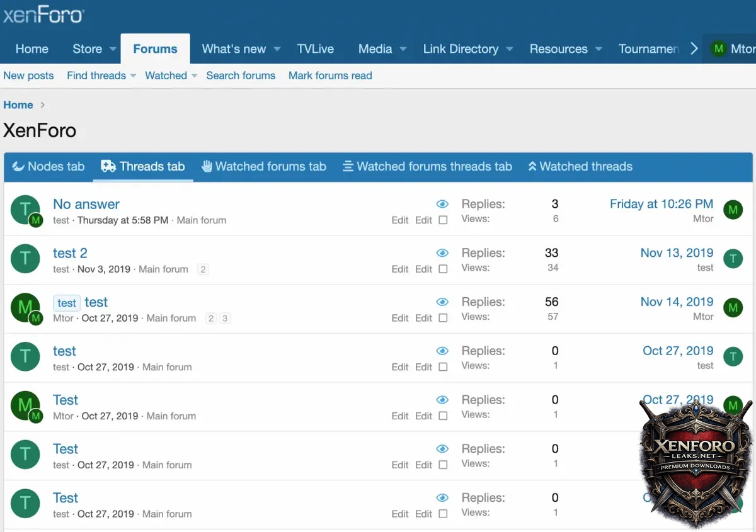This screenshot has height=532, width=756.
Task: Jump to page 3 of 'test' thread
Action: point(225,319)
